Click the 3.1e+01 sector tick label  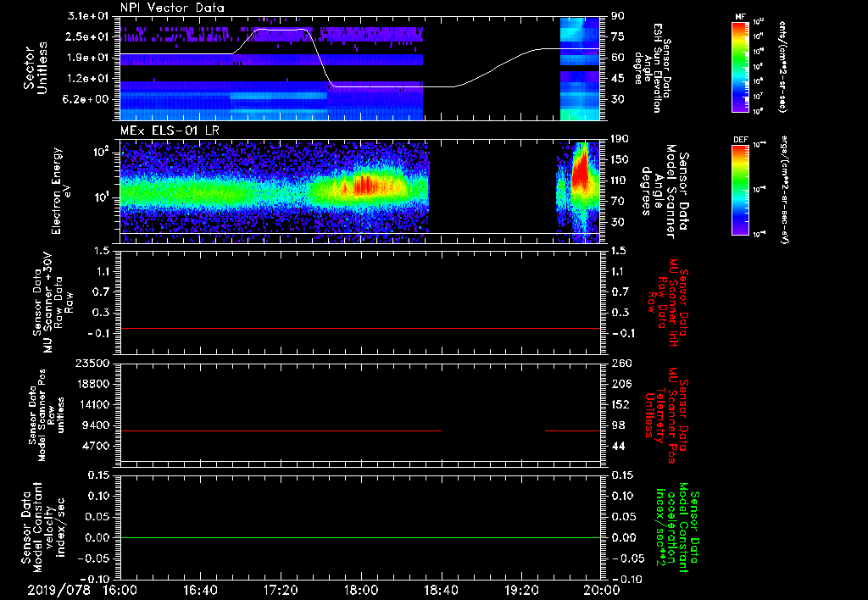point(88,16)
